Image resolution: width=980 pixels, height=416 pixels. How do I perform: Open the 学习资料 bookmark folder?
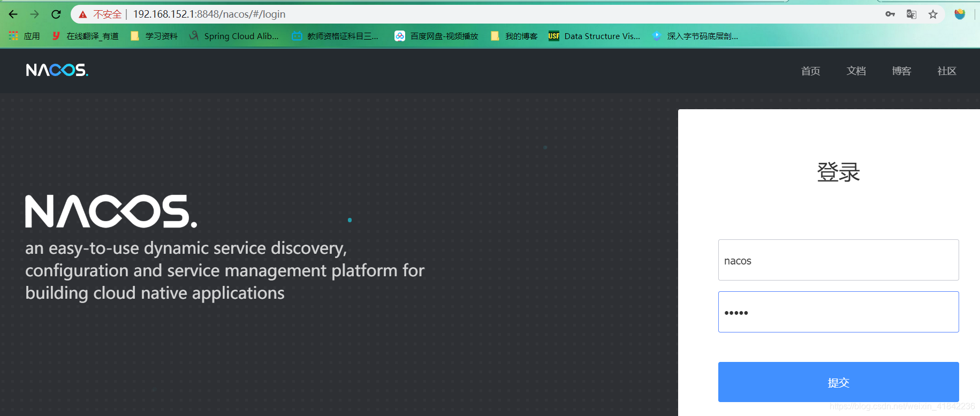pyautogui.click(x=154, y=36)
